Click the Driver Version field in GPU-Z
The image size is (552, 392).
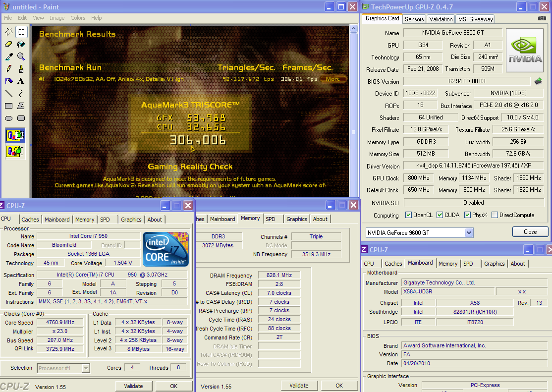pyautogui.click(x=473, y=166)
